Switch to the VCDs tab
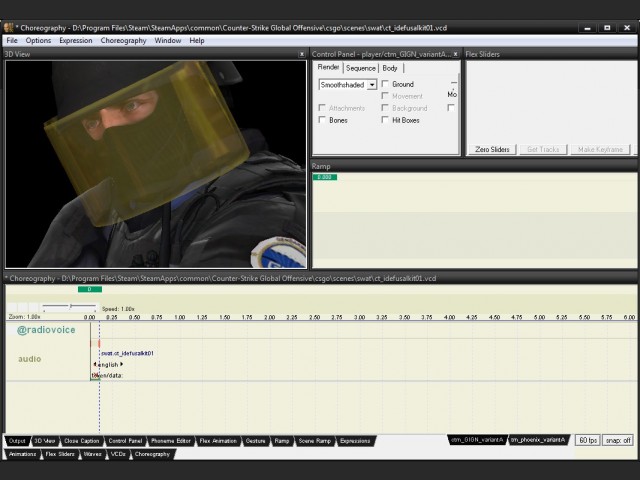The width and height of the screenshot is (640, 480). pos(118,454)
